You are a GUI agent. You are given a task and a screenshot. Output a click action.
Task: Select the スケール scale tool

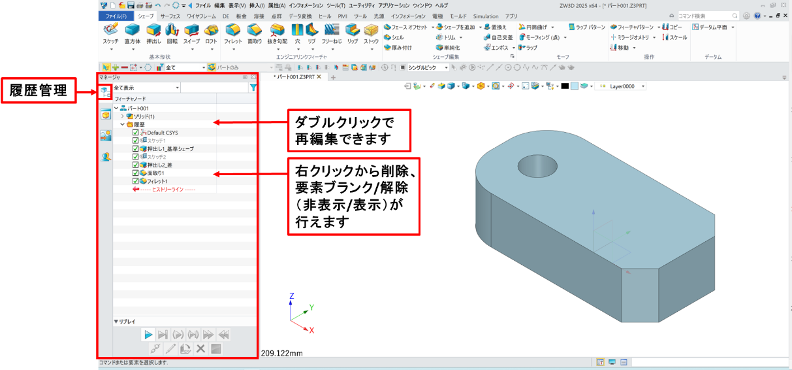674,37
